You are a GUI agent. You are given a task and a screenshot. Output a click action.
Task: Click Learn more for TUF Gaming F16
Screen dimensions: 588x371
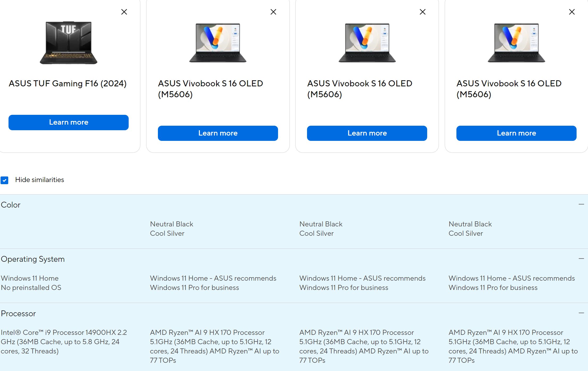69,122
